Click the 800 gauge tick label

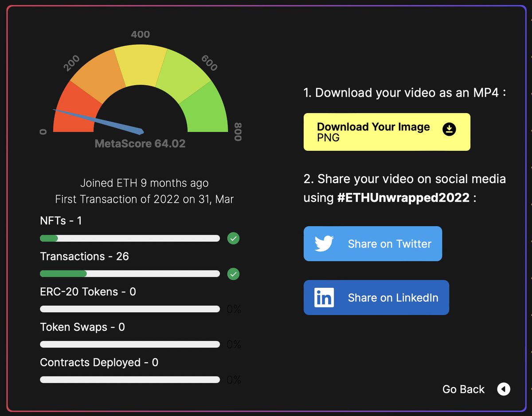(x=238, y=132)
